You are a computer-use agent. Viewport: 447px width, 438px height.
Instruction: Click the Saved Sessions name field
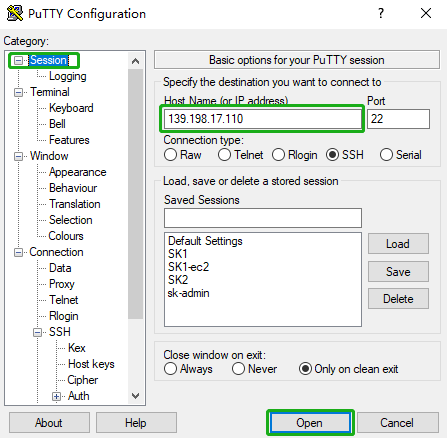[x=263, y=218]
